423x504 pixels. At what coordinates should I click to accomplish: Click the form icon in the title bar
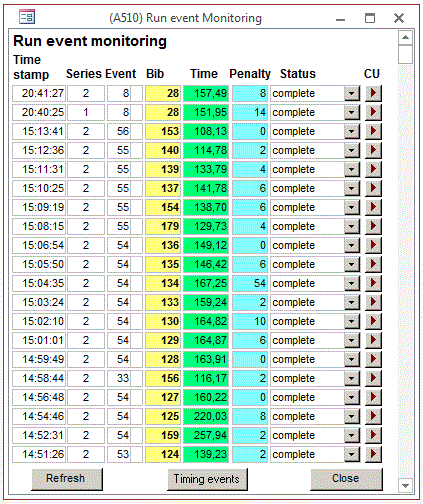[x=27, y=17]
